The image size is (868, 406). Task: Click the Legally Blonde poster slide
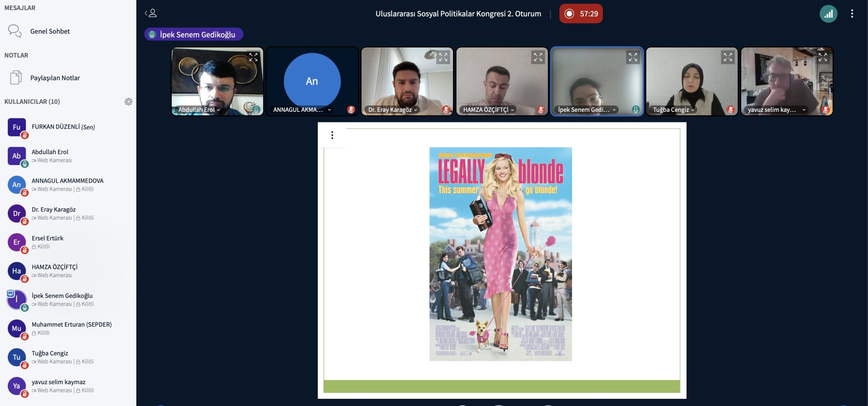pyautogui.click(x=500, y=254)
